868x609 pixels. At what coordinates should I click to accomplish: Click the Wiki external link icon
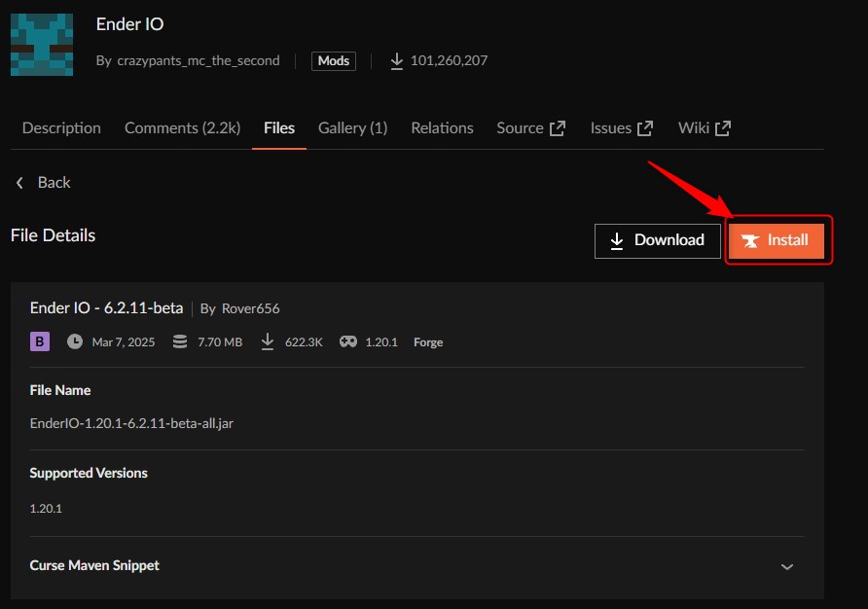(x=723, y=128)
